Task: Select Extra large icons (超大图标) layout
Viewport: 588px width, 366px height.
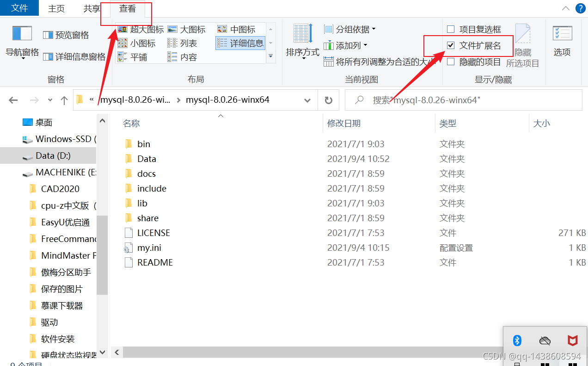Action: pyautogui.click(x=141, y=29)
